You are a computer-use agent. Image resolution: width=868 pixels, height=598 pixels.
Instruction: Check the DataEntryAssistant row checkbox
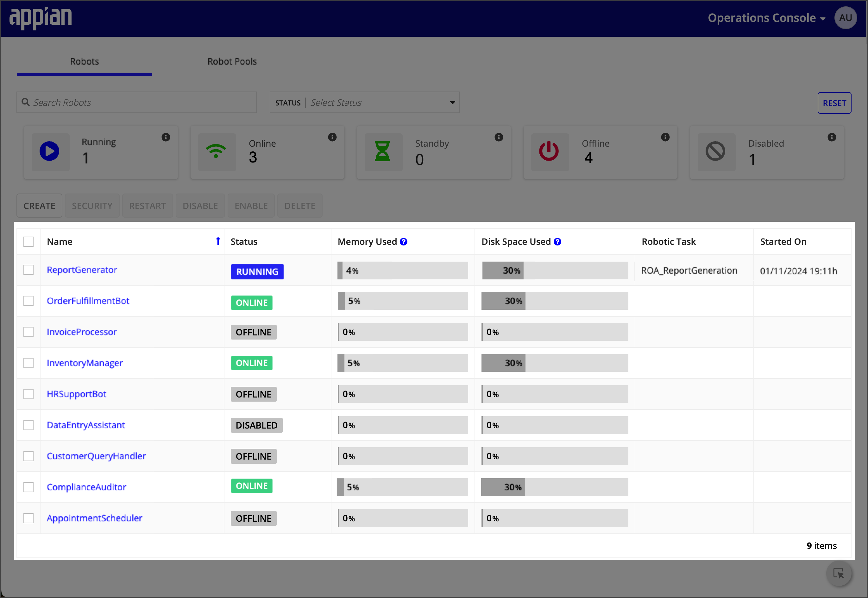click(28, 425)
